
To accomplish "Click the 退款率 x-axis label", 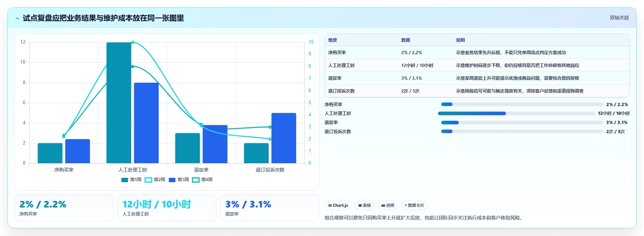I will point(201,170).
